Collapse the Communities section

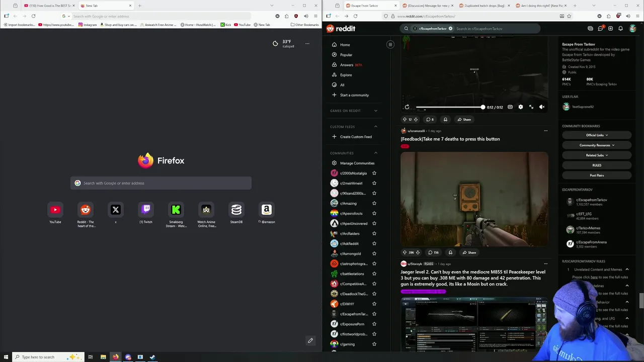(375, 153)
